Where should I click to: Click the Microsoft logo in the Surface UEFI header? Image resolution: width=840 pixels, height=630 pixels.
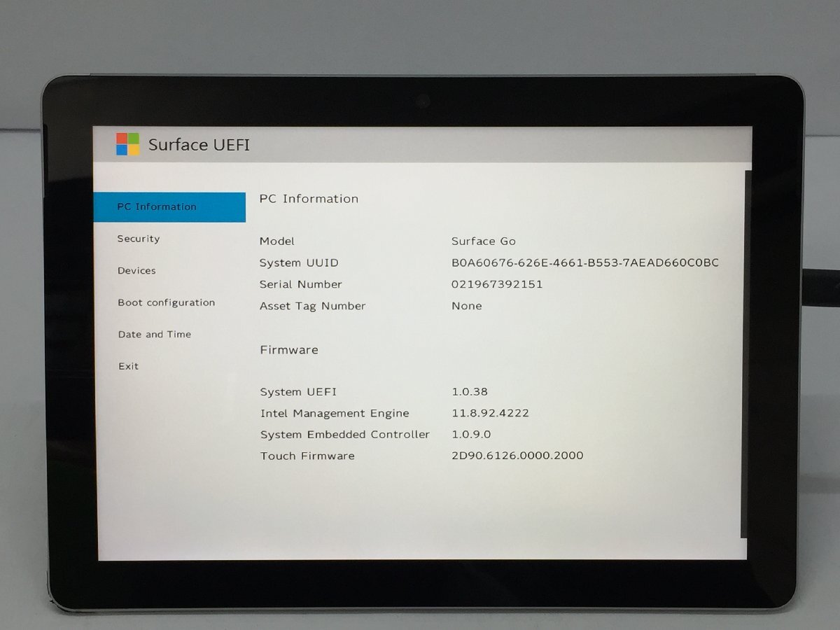(127, 144)
